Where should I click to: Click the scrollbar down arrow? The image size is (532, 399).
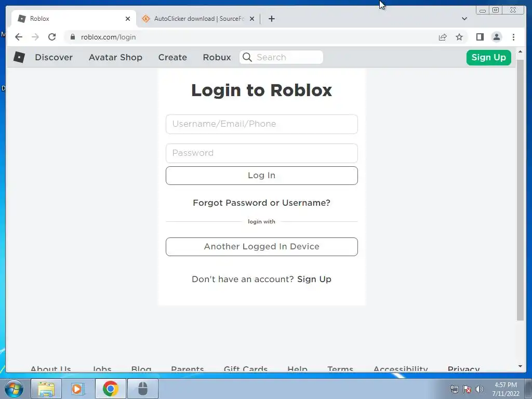click(520, 366)
